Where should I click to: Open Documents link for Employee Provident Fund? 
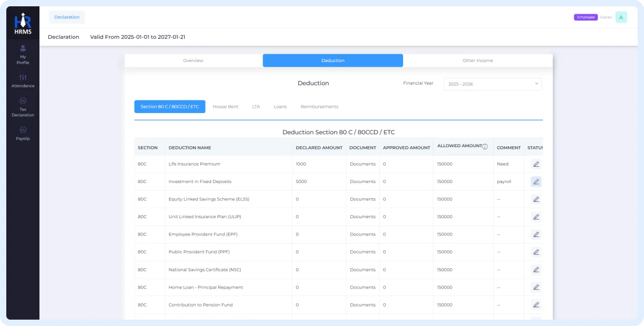click(363, 235)
